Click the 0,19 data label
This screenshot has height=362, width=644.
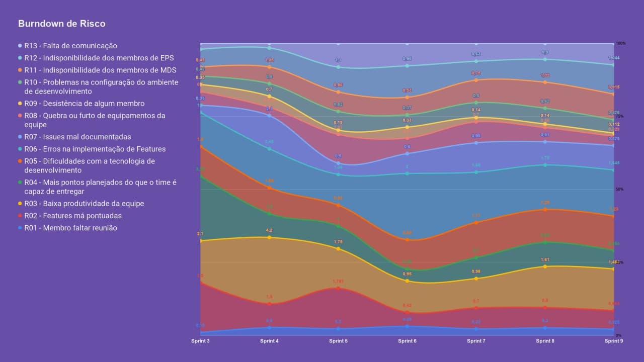click(338, 123)
